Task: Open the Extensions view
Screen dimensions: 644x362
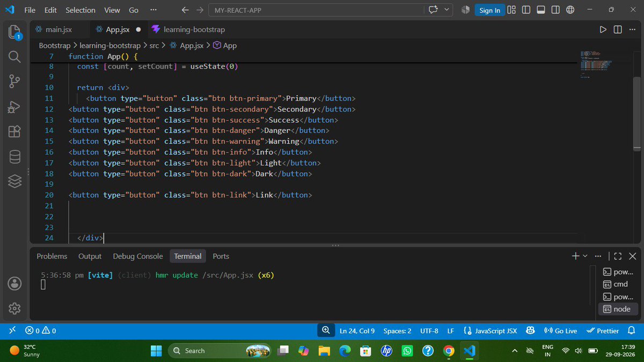Action: (x=14, y=131)
